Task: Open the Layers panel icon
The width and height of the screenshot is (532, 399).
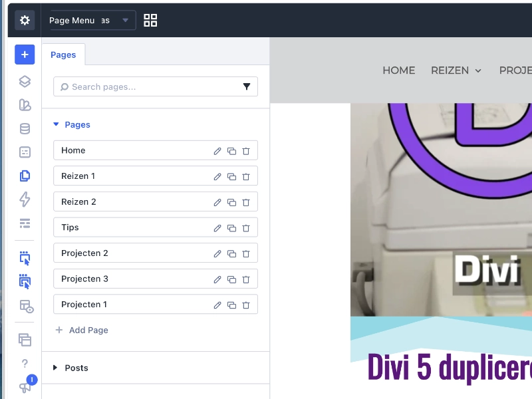Action: click(25, 81)
